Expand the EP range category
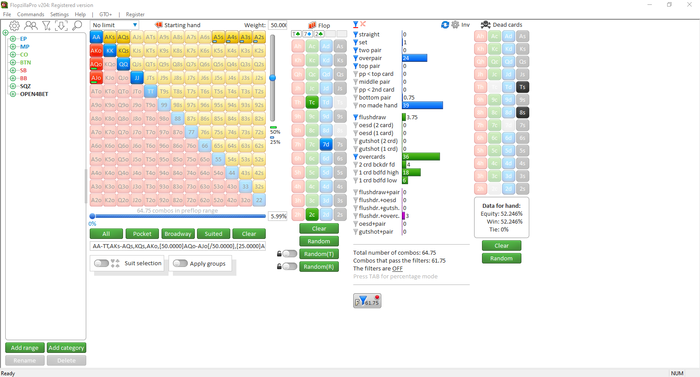 [x=13, y=39]
